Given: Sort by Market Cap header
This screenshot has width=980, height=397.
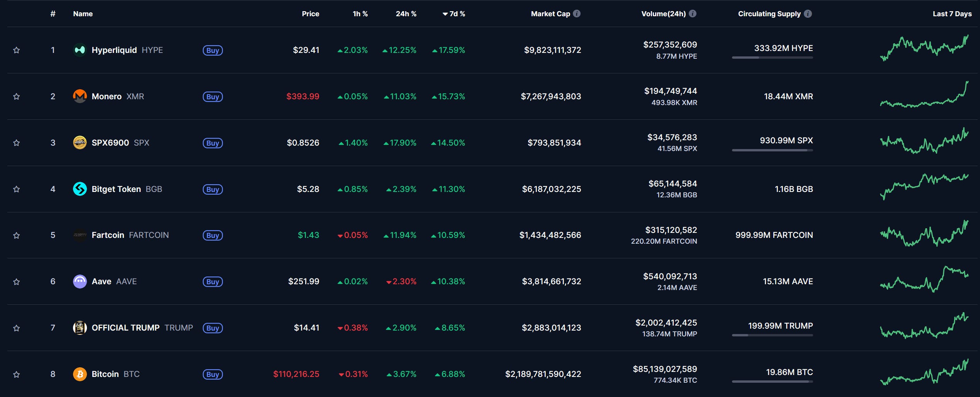Looking at the screenshot, I should 550,14.
